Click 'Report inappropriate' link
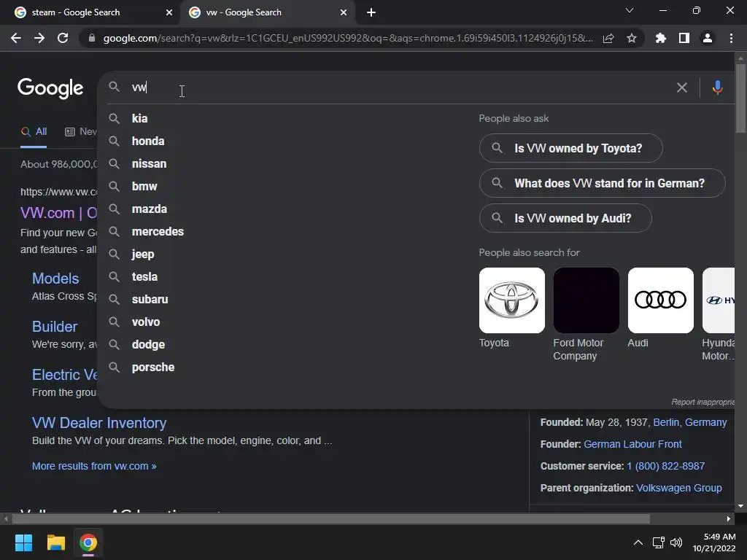The width and height of the screenshot is (747, 560). (703, 402)
